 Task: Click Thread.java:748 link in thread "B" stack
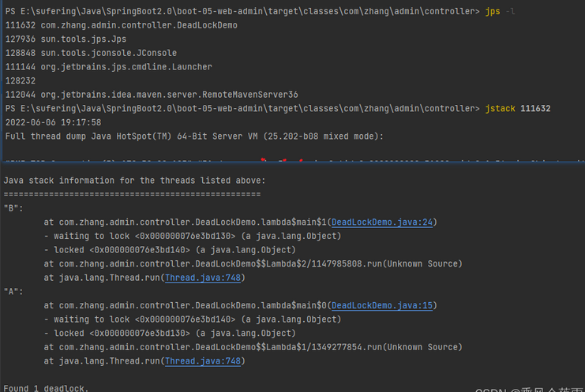click(x=203, y=278)
